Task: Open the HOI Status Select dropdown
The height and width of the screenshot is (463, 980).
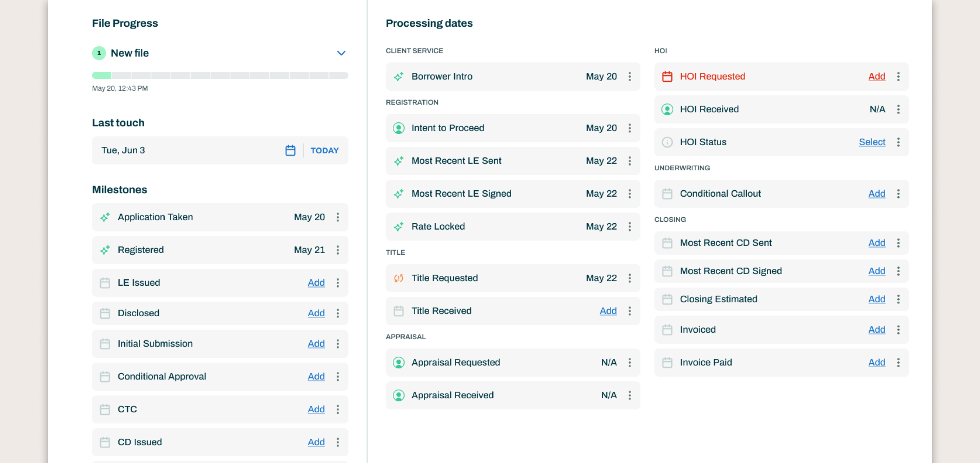Action: 872,142
